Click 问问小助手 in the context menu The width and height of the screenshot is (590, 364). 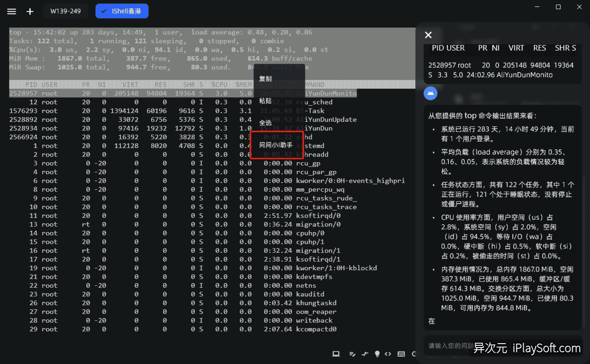[275, 144]
